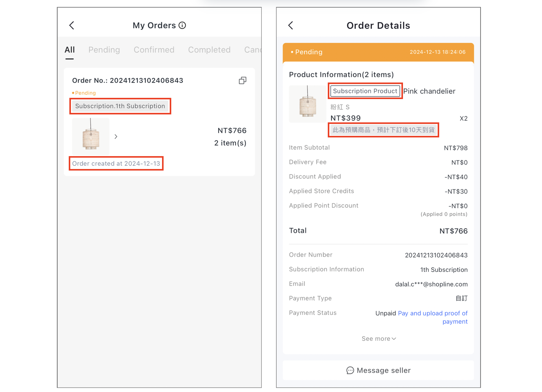Copy the order number with copy icon

242,80
